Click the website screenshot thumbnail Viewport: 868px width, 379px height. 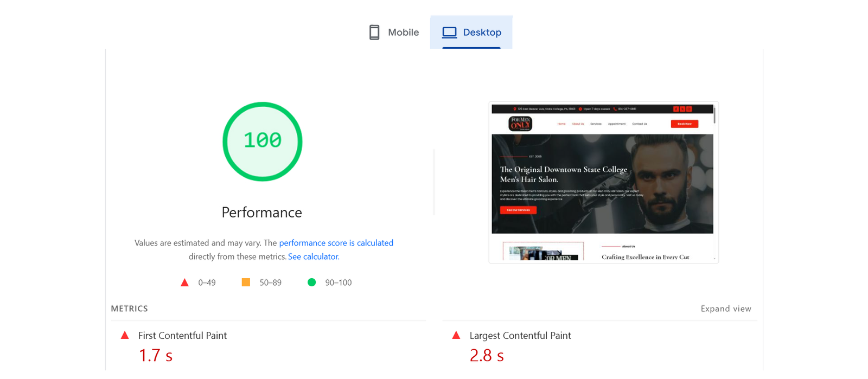[x=603, y=182]
